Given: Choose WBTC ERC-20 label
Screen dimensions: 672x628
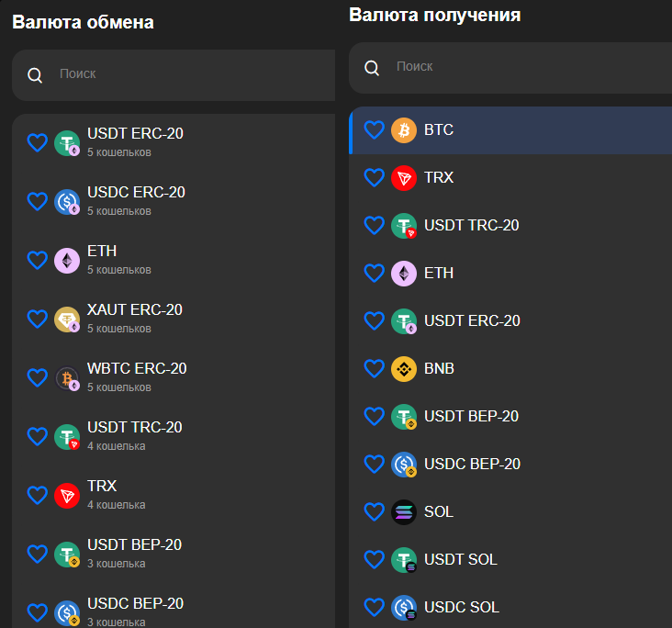Looking at the screenshot, I should coord(137,368).
